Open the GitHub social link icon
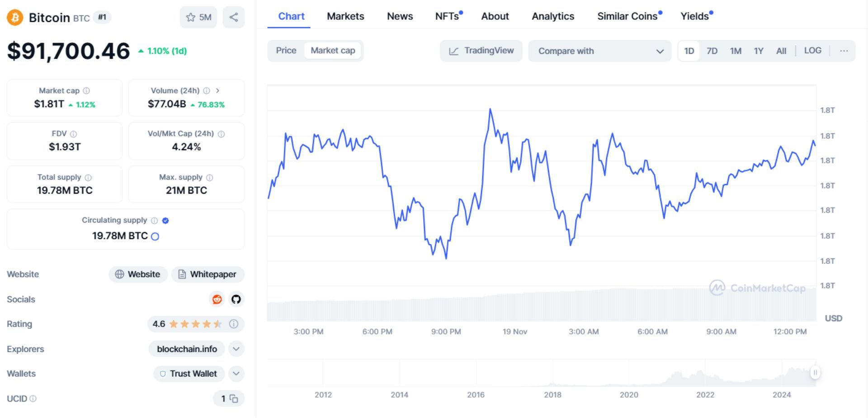 point(236,299)
